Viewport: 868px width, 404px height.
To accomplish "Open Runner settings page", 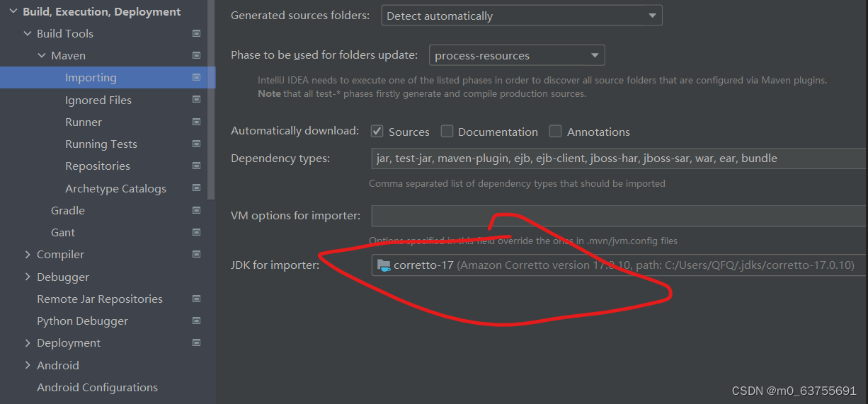I will pos(84,122).
